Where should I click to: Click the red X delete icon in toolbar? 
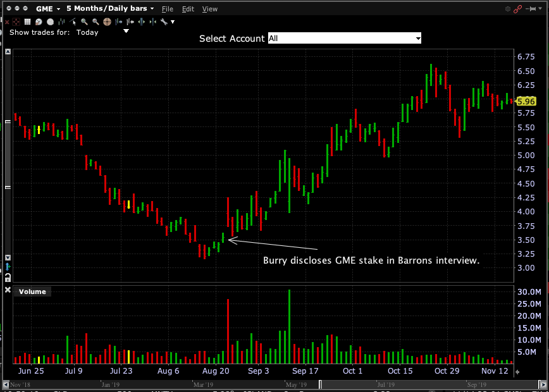(7, 22)
